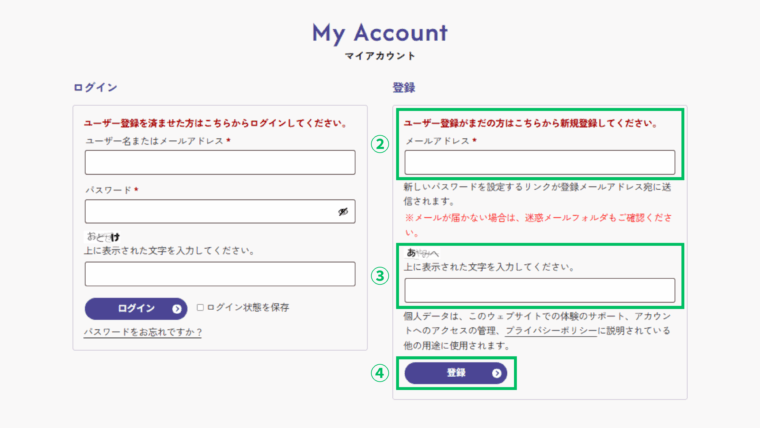Click the green circled number ② marker

coord(379,144)
